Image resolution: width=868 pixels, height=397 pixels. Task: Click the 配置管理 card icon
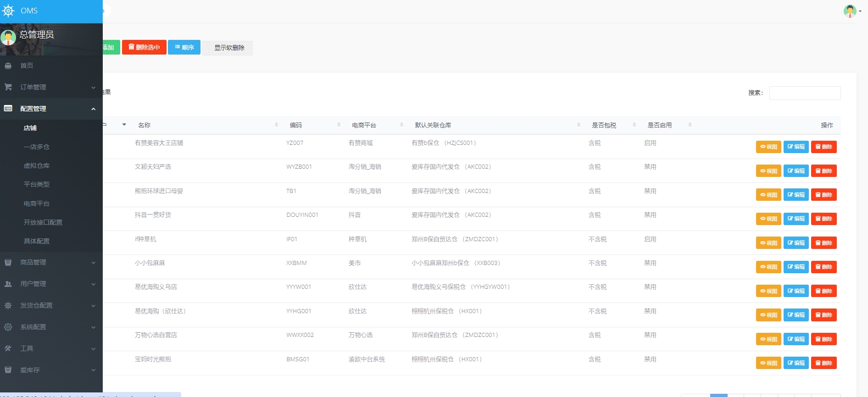8,109
